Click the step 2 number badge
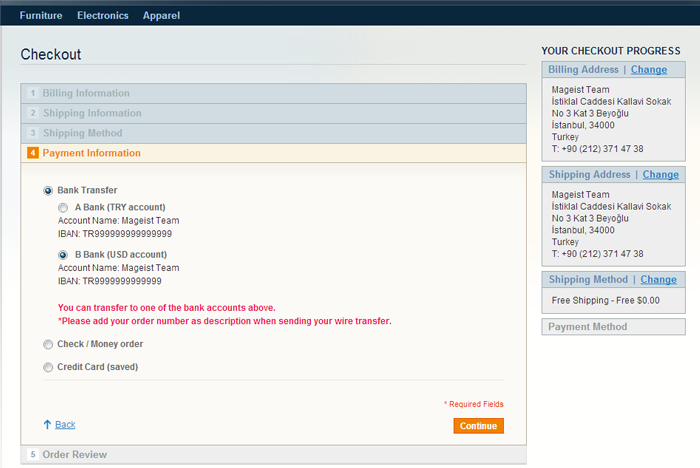 (x=33, y=113)
